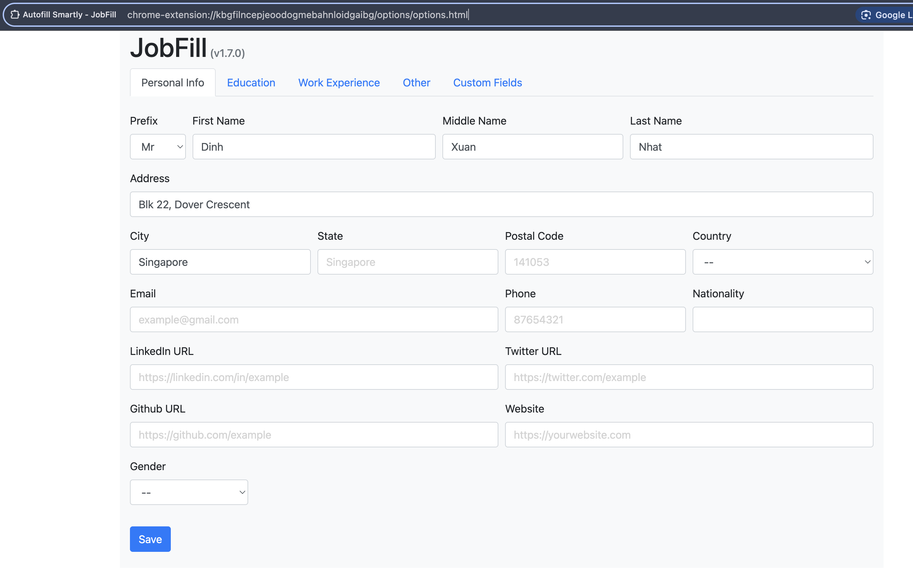Click the LinkedIn URL field

pos(313,377)
